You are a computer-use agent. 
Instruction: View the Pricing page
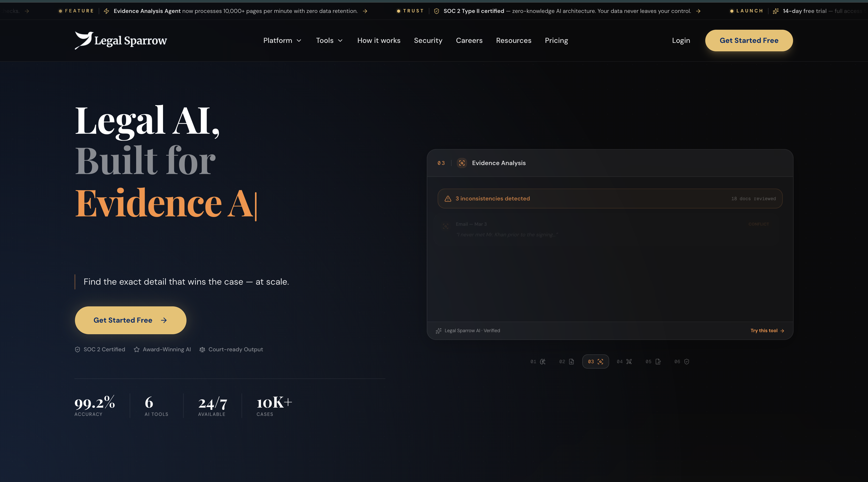coord(556,40)
